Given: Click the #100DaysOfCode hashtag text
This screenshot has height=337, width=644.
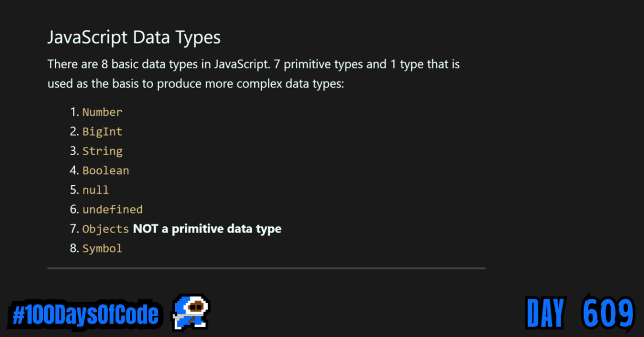Looking at the screenshot, I should point(85,314).
